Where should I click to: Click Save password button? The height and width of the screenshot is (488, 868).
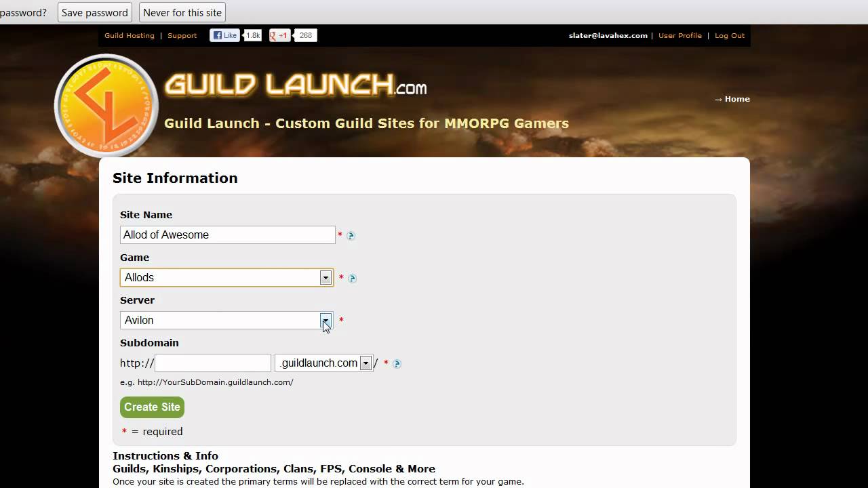tap(95, 12)
